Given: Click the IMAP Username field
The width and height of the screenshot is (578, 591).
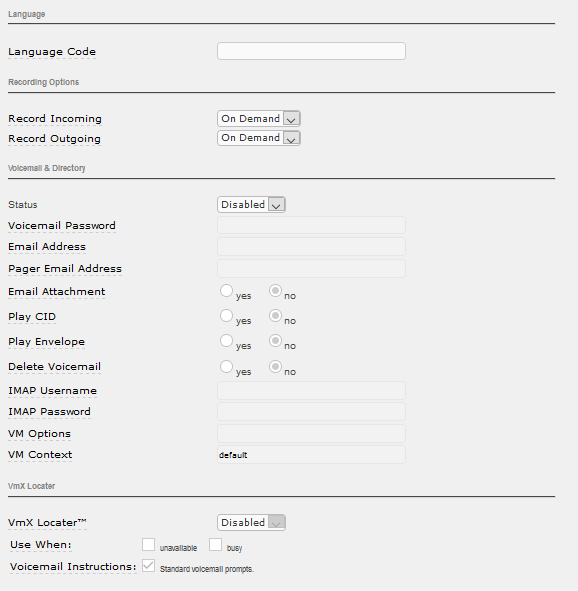Looking at the screenshot, I should click(x=311, y=390).
